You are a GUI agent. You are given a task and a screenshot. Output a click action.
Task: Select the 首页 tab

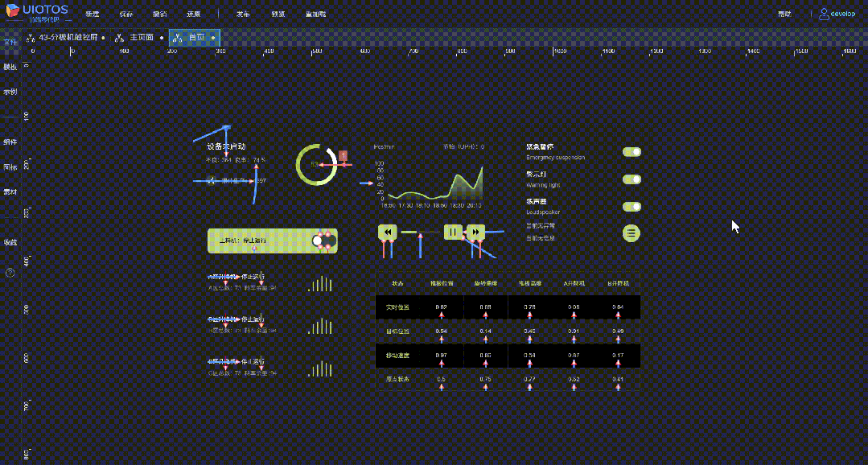click(x=195, y=38)
